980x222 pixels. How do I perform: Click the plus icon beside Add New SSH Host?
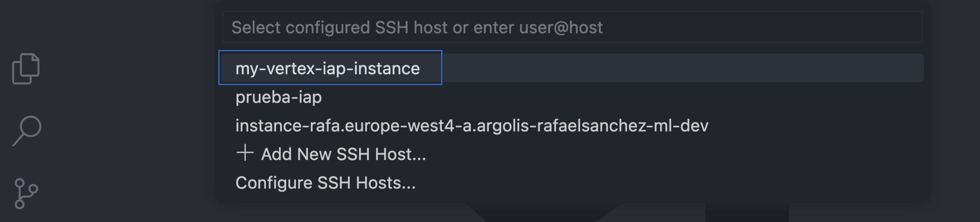pos(245,153)
